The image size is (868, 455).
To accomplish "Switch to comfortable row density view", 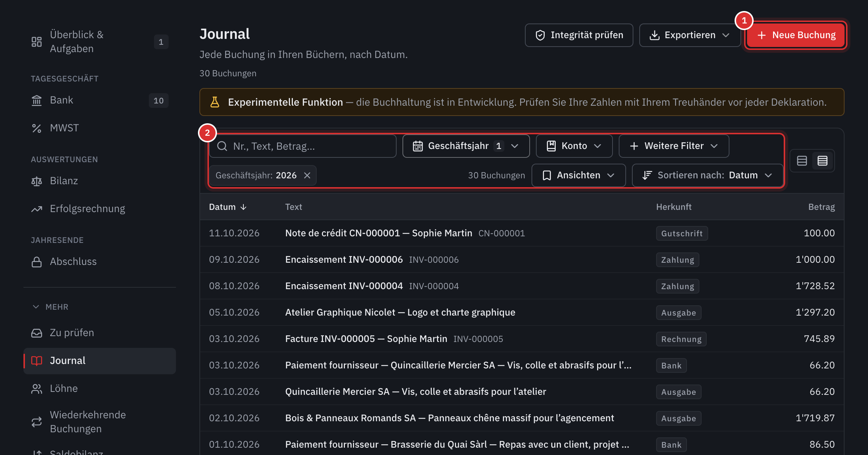I will tap(802, 161).
